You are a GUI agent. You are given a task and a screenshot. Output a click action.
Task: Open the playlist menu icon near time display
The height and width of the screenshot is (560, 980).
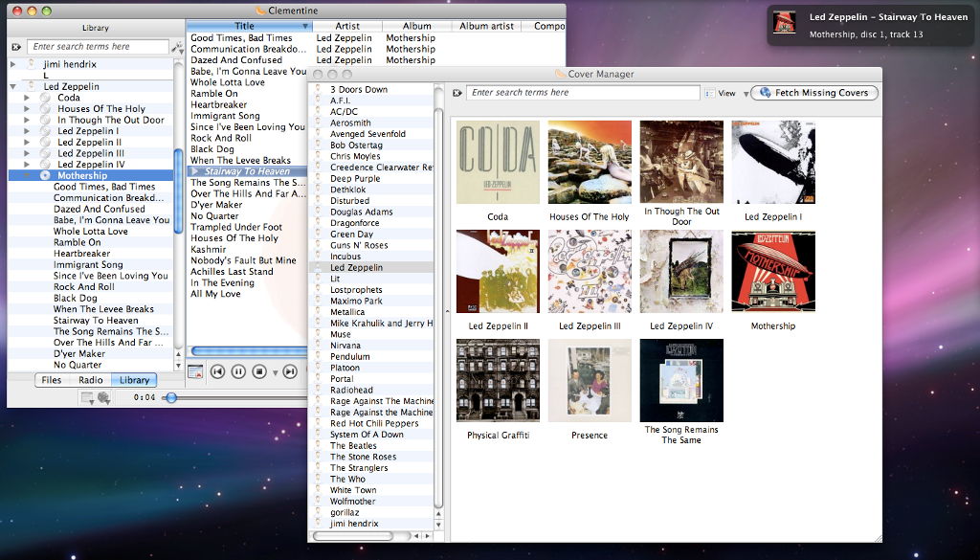coord(87,397)
